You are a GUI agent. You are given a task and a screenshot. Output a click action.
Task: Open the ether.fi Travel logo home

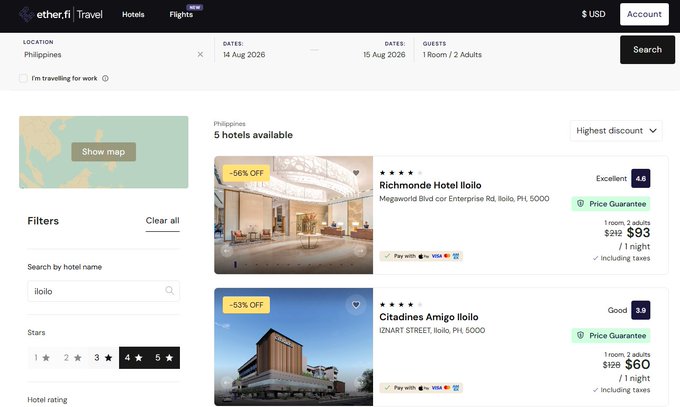[x=61, y=14]
